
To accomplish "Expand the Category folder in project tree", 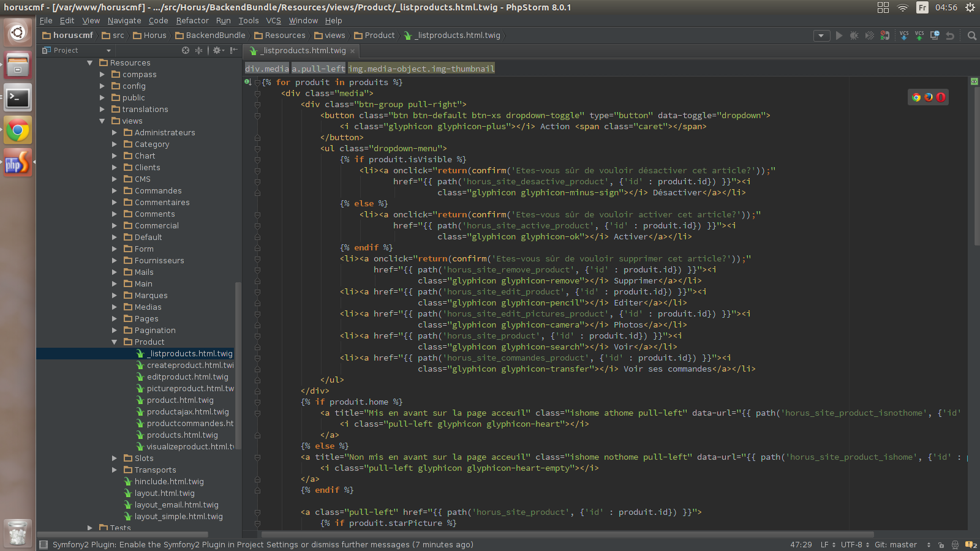I will pos(115,144).
